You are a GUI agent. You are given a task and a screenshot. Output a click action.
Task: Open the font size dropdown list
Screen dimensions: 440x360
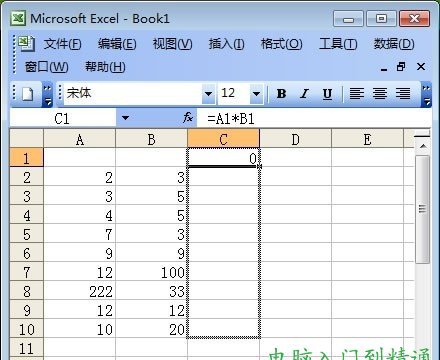coord(256,94)
